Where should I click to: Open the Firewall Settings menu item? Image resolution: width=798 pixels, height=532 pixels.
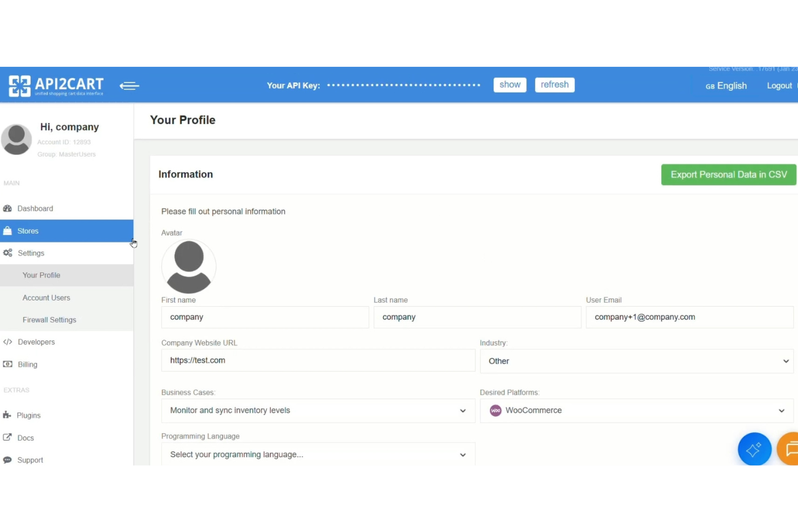[49, 320]
